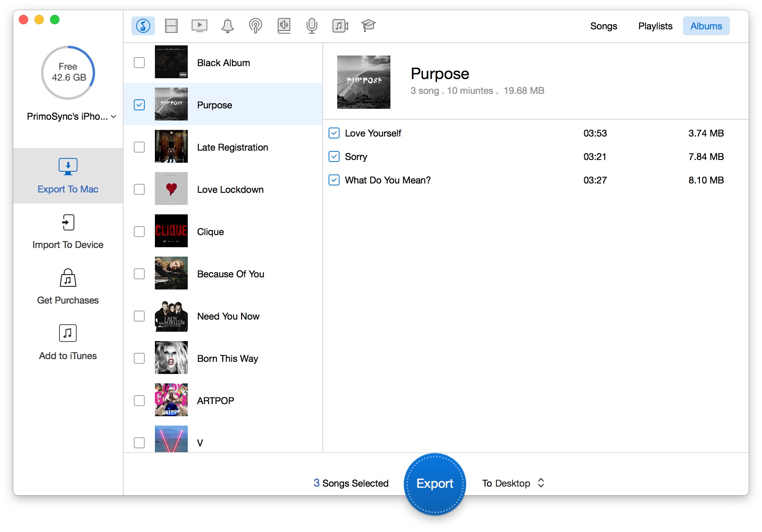
Task: Click the Add to iTunes icon
Action: pyautogui.click(x=68, y=333)
